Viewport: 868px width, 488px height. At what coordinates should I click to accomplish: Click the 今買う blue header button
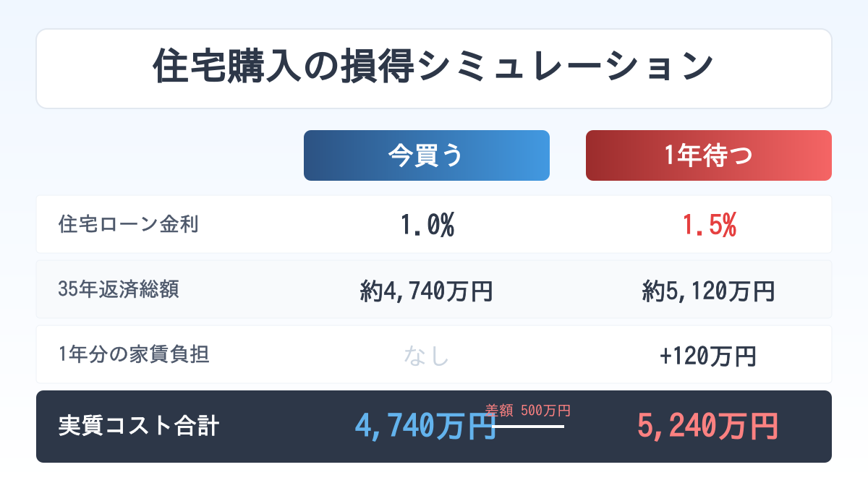coord(426,155)
